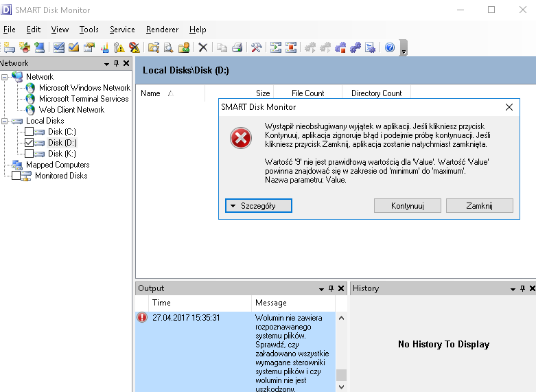536x392 pixels.
Task: Open the Network panel dropdown arrow
Action: point(106,64)
